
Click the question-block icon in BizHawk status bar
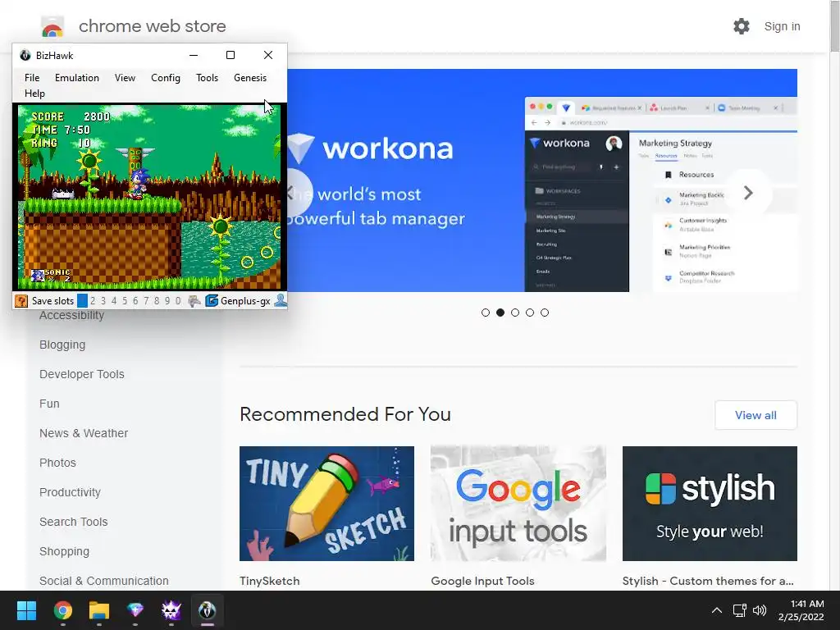21,301
